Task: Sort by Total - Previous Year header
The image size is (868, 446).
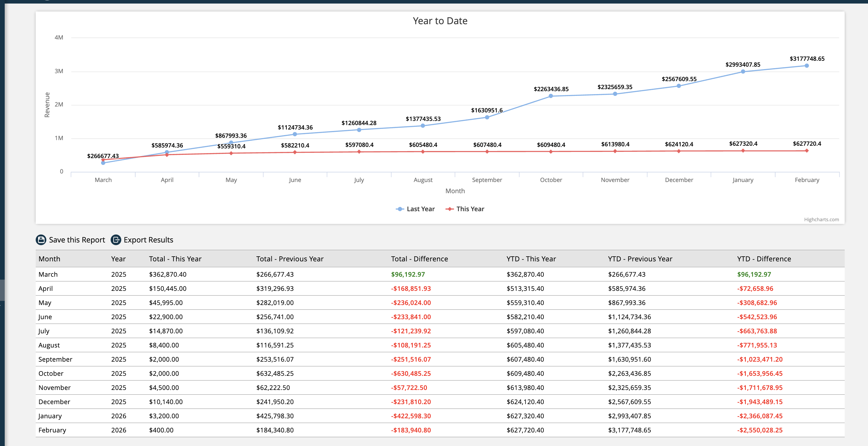Action: coord(290,259)
